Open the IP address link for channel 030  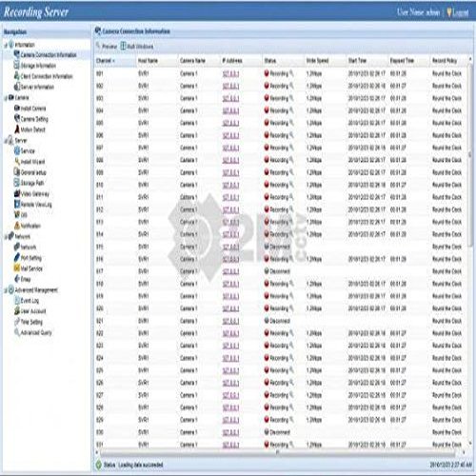tap(230, 432)
